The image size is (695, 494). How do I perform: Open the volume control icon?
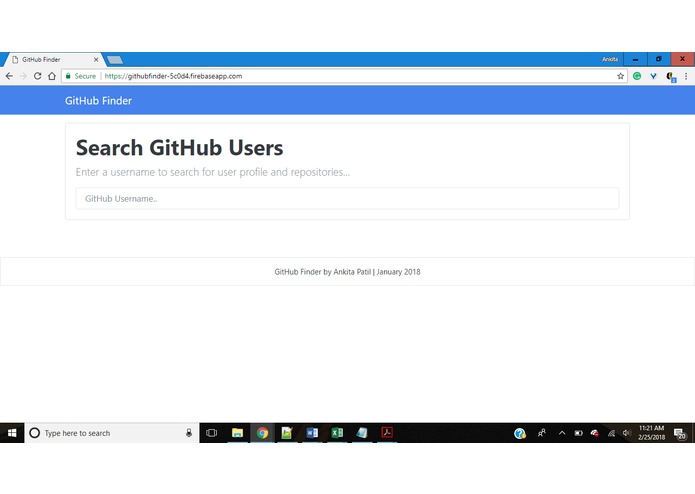coord(626,433)
